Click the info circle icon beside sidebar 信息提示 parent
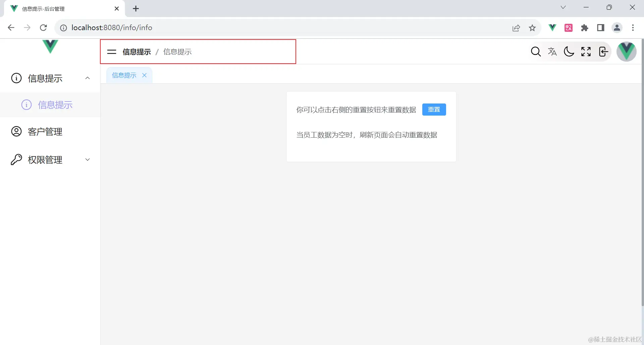 [x=16, y=78]
